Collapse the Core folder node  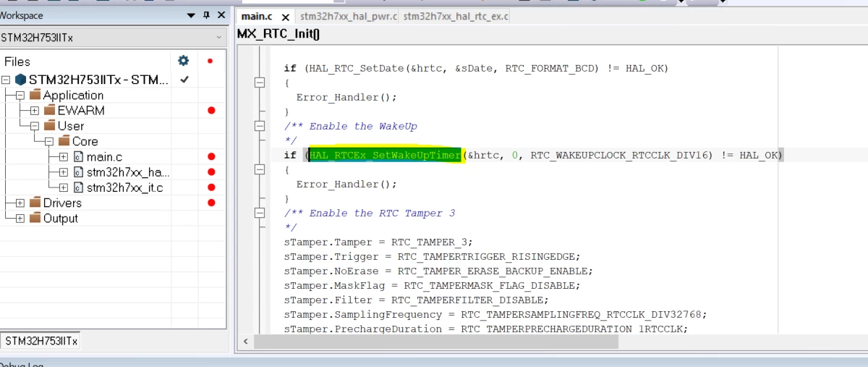(49, 142)
